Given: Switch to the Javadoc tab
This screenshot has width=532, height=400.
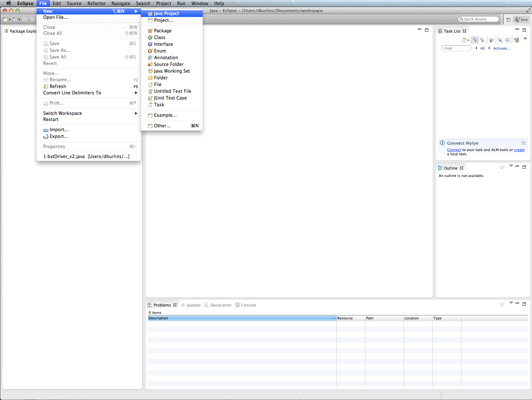Looking at the screenshot, I should click(x=191, y=305).
